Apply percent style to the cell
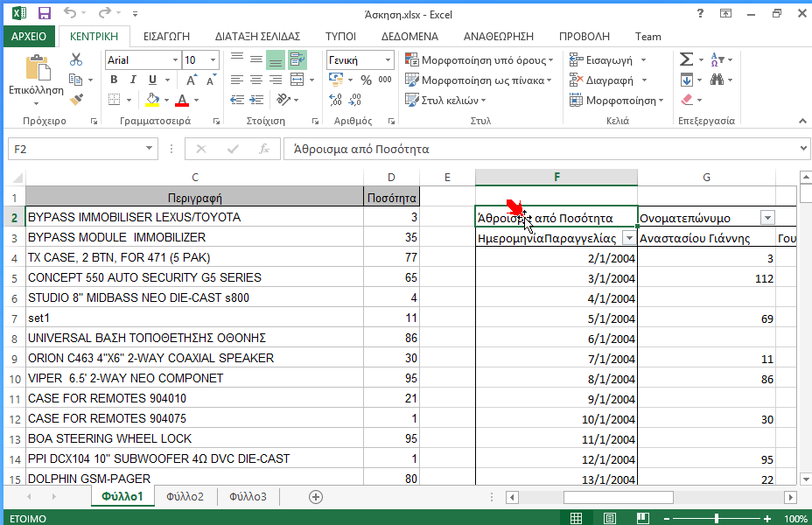 [x=366, y=80]
